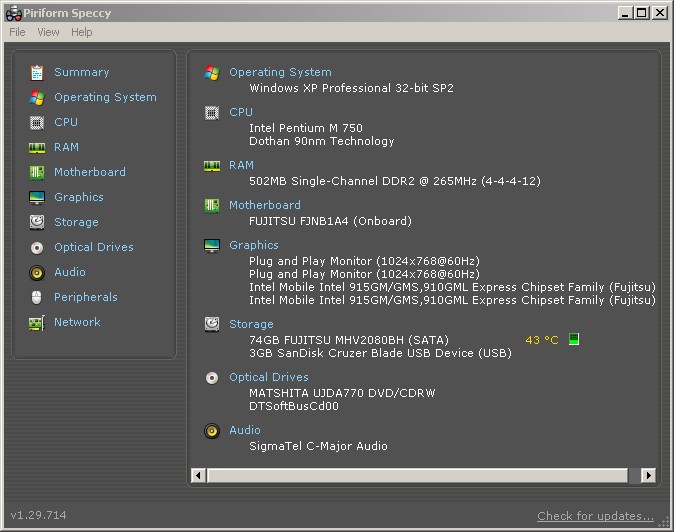Click the Graphics heading link in panel
Viewport: 674px width, 532px height.
pos(254,245)
